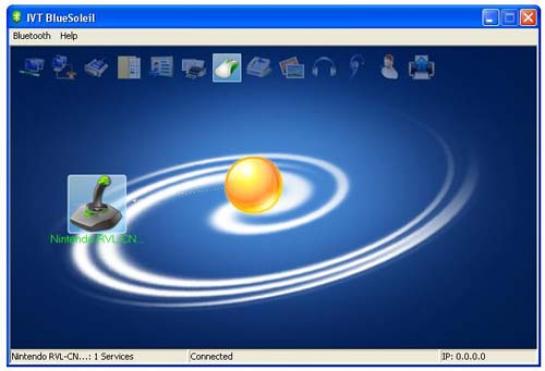Select the highlighted mouse HID service icon
This screenshot has width=545, height=371.
pyautogui.click(x=227, y=67)
